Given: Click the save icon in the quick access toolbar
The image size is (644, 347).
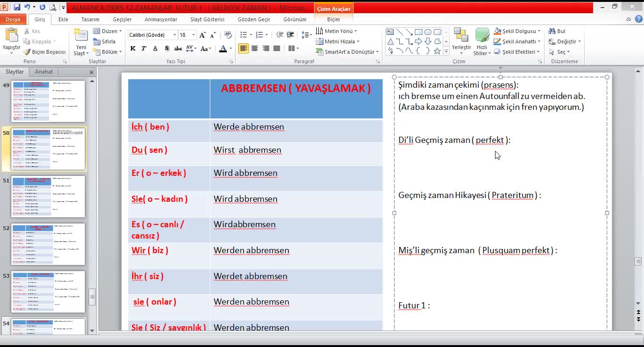Looking at the screenshot, I should 17,7.
